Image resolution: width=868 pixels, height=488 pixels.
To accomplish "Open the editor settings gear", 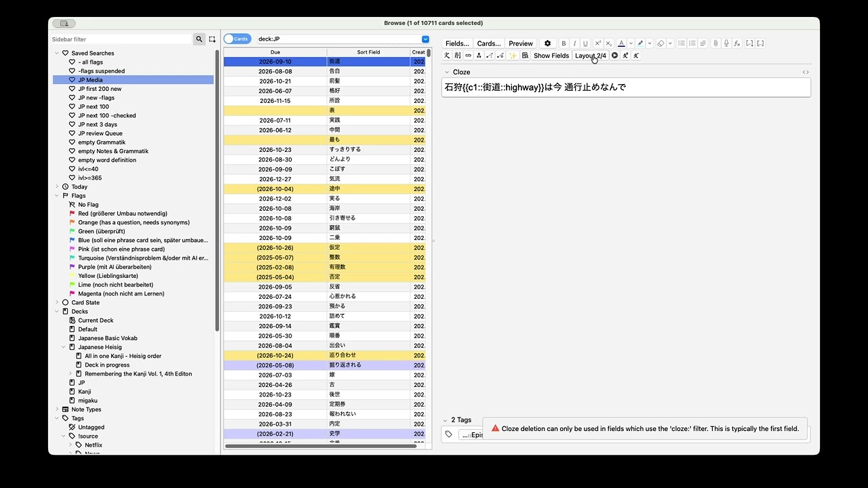I will pyautogui.click(x=547, y=43).
